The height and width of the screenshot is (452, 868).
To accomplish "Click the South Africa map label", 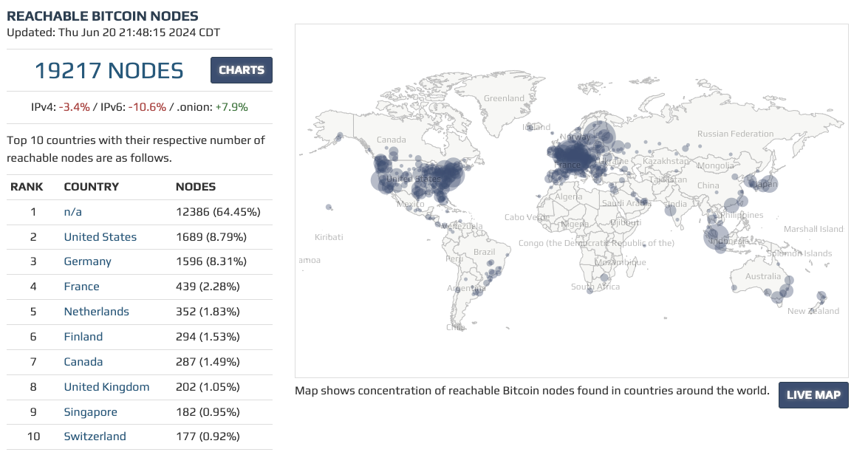I will tap(595, 287).
